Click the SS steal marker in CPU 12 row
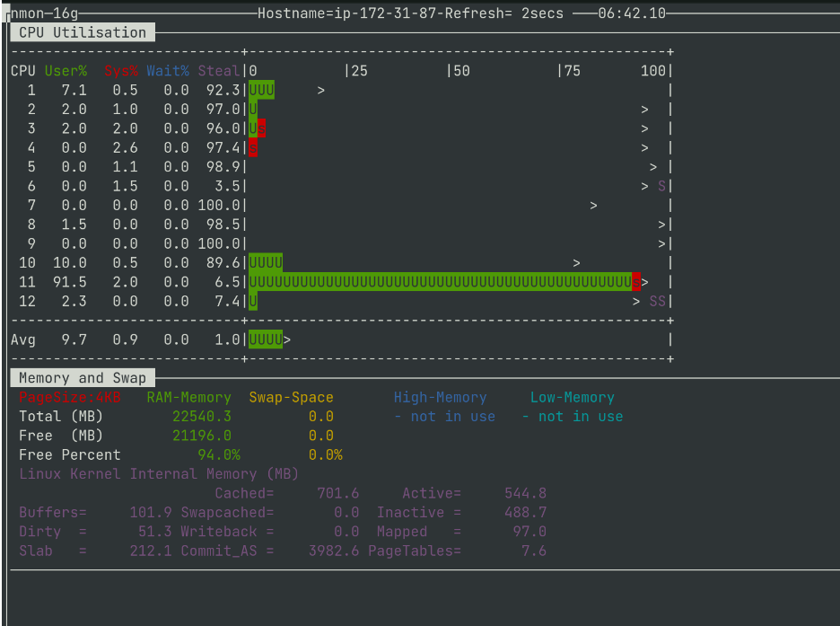This screenshot has height=626, width=840. 657,301
